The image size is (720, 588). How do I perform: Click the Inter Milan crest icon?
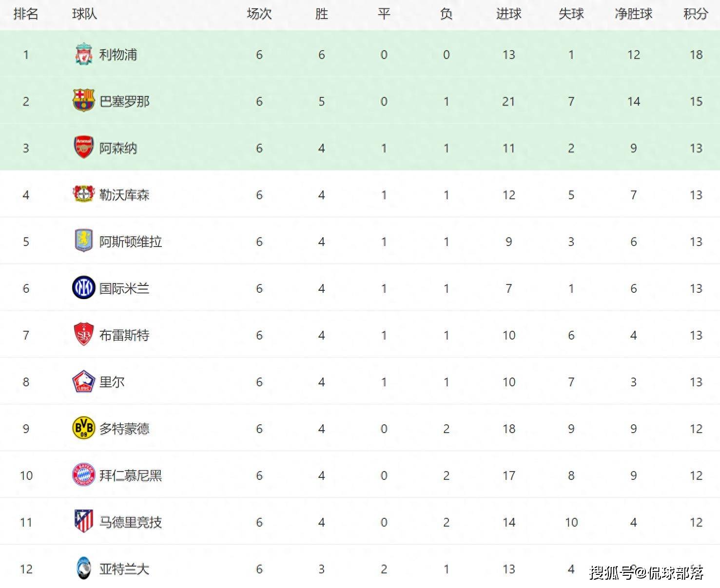(x=83, y=288)
